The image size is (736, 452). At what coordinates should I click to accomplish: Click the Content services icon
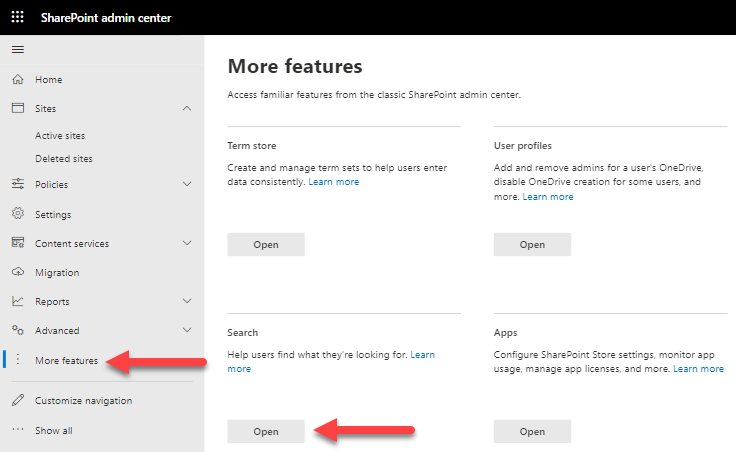(x=18, y=243)
